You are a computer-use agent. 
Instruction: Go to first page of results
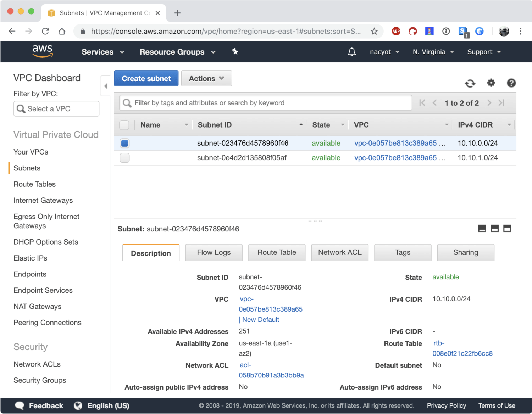click(x=422, y=103)
